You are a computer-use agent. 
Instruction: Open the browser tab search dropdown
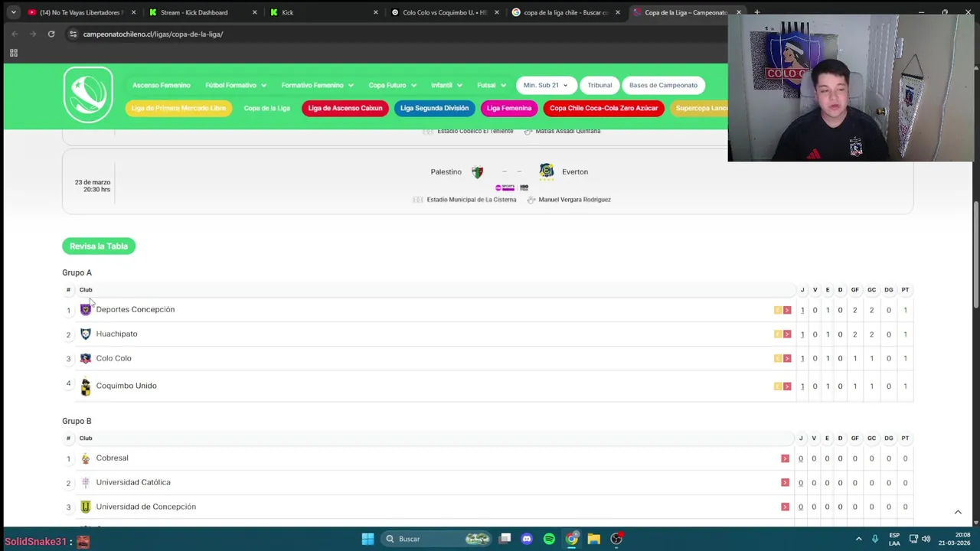(13, 12)
